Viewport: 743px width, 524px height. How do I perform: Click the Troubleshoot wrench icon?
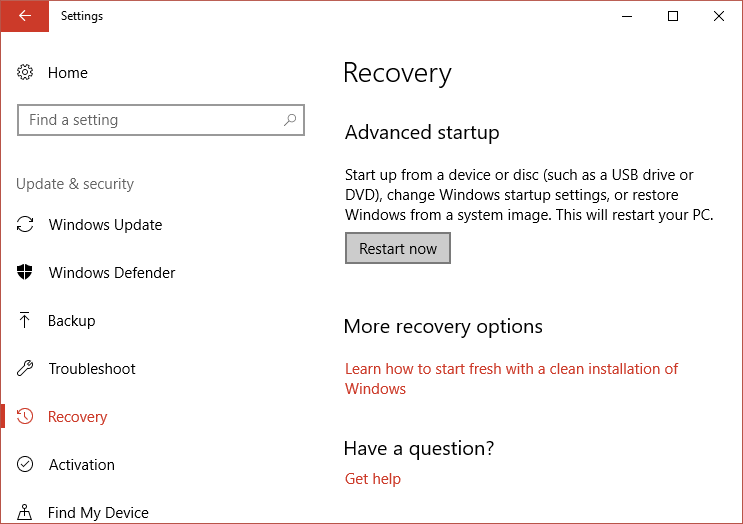26,369
